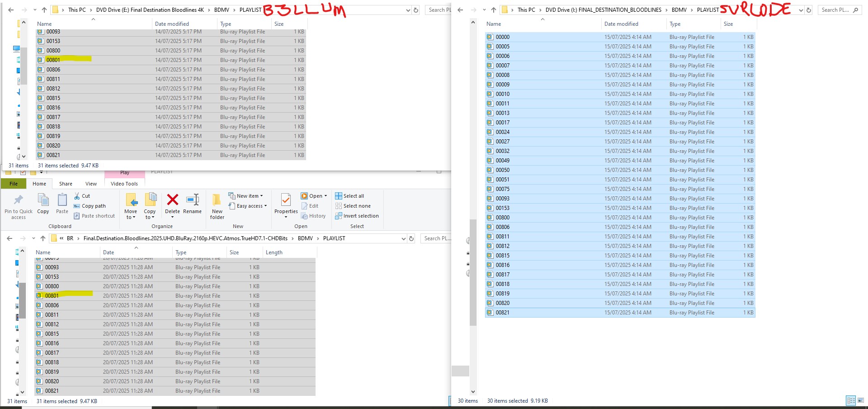The height and width of the screenshot is (409, 868).
Task: Click the New folder icon
Action: coord(217,200)
